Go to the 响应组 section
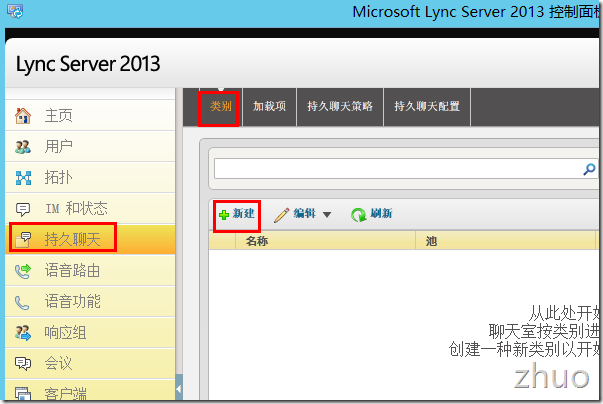 [x=90, y=333]
